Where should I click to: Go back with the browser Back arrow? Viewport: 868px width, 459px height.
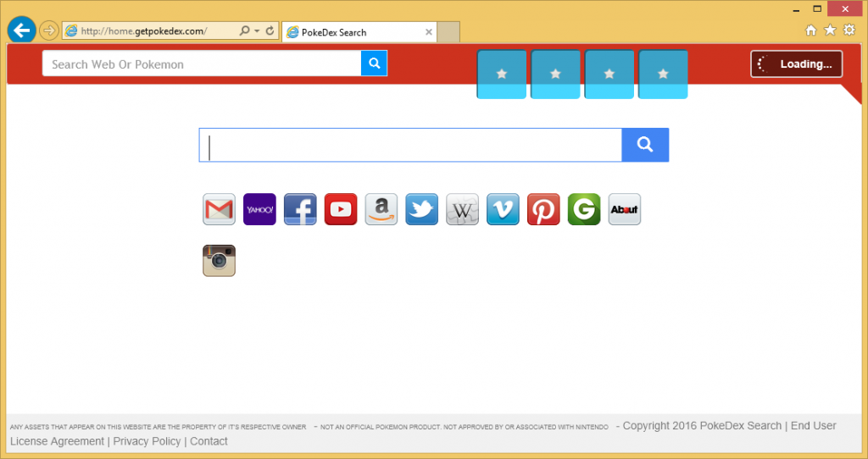(x=21, y=30)
